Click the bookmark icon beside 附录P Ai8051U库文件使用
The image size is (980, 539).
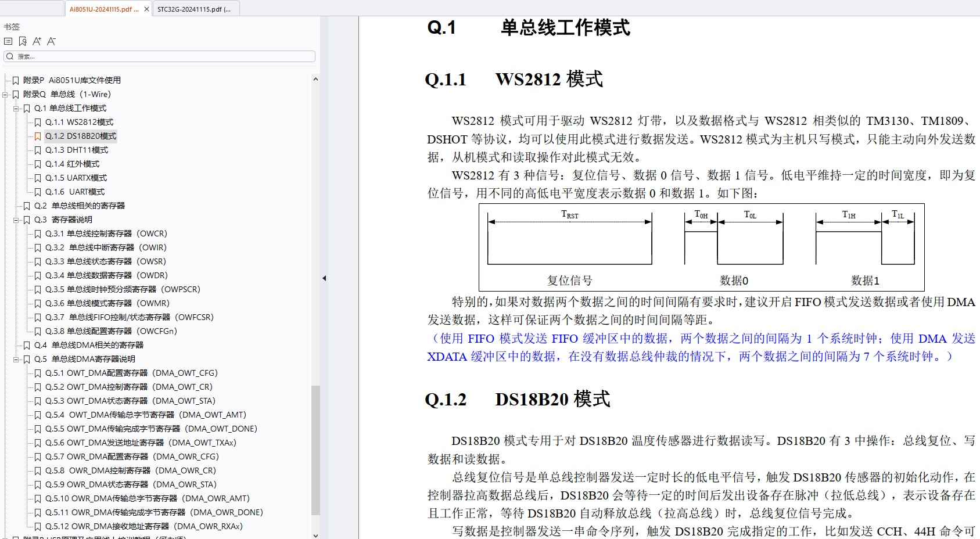pos(16,80)
